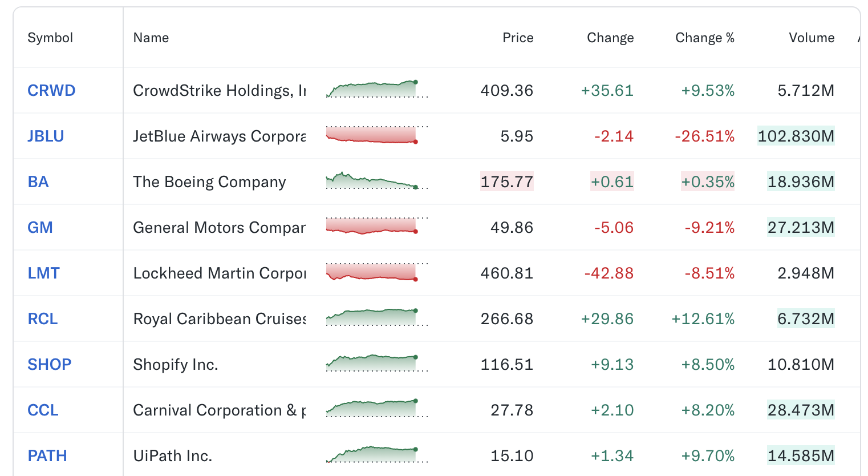
Task: Open the JBLU ticker symbol link
Action: point(46,136)
